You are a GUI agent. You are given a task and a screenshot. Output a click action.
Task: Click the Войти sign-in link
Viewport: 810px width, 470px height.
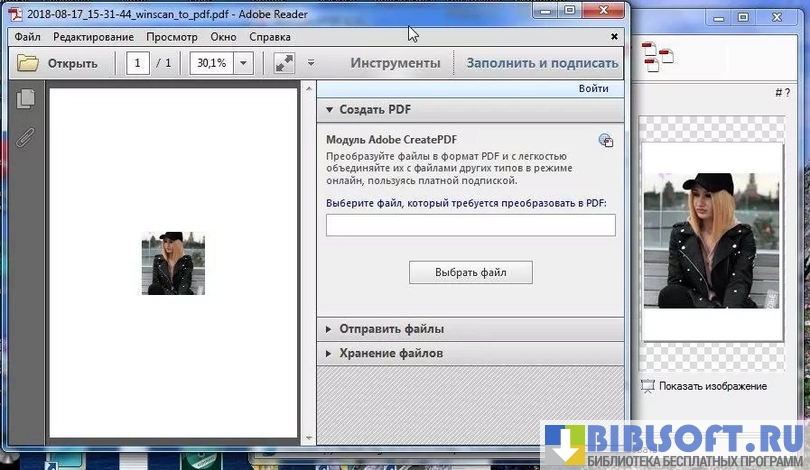click(593, 89)
